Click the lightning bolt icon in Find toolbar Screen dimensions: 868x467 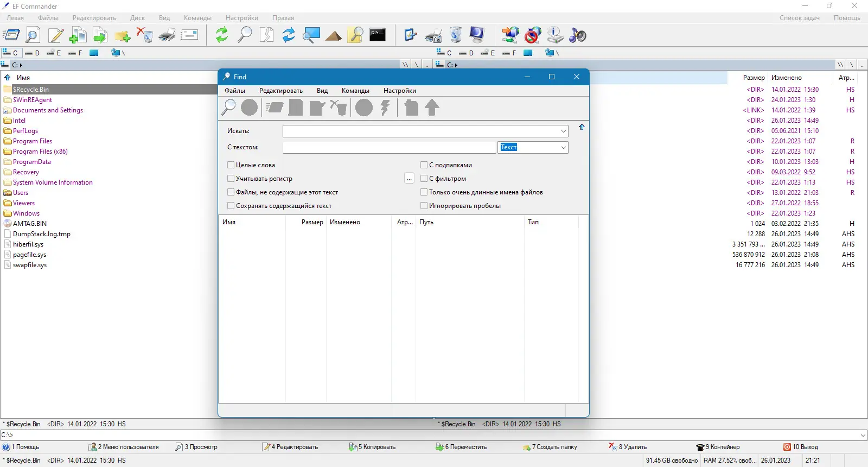(x=386, y=108)
